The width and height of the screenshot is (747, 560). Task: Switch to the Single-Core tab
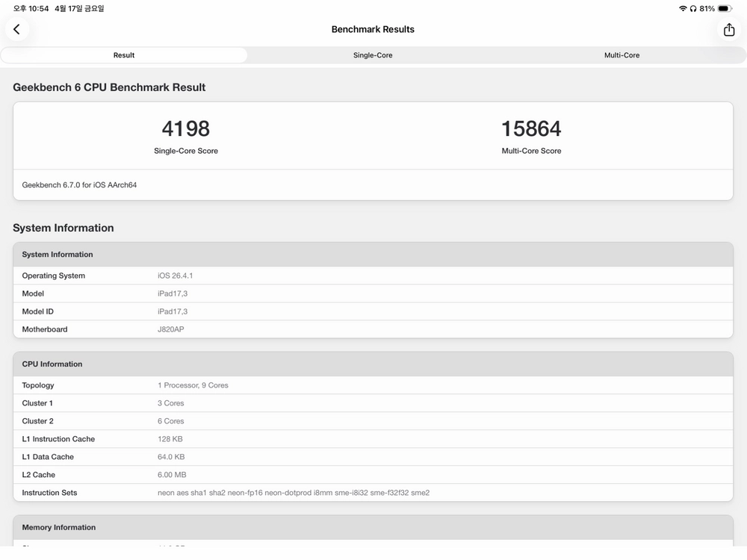(x=373, y=55)
